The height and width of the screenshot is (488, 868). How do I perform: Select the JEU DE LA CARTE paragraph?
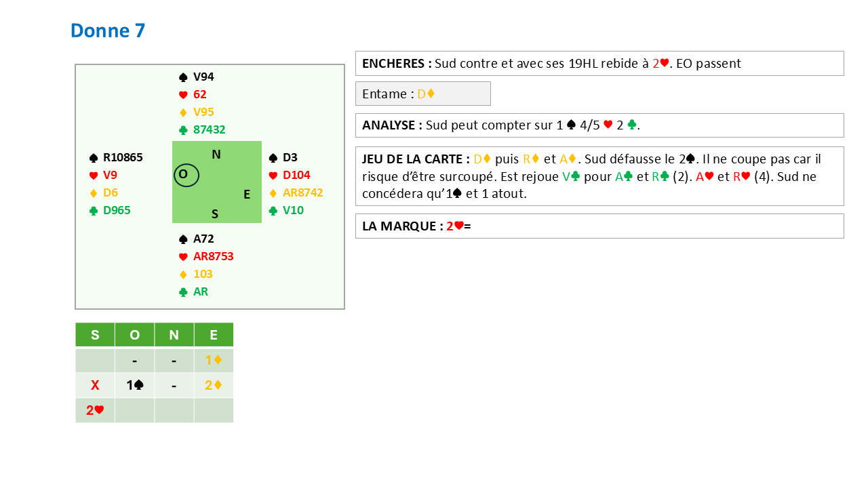599,176
